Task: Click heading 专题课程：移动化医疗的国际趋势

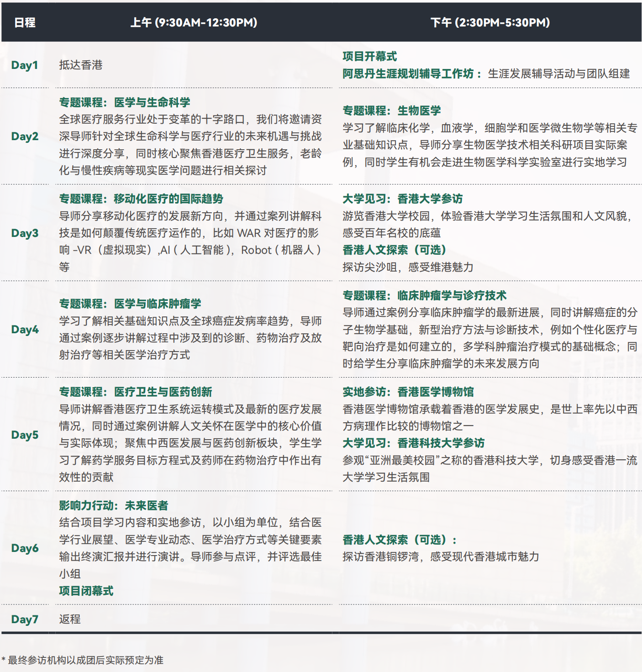Action: point(141,199)
